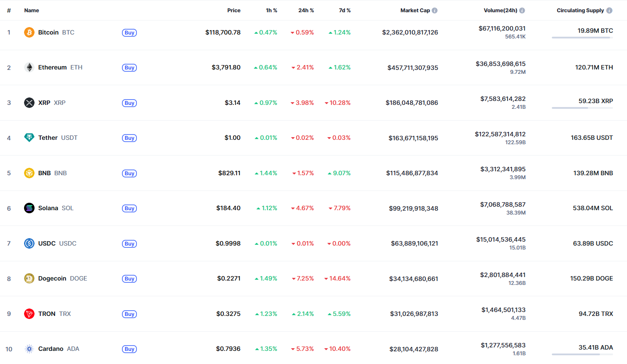Click Solana's market cap $99,219,918,348

(414, 208)
